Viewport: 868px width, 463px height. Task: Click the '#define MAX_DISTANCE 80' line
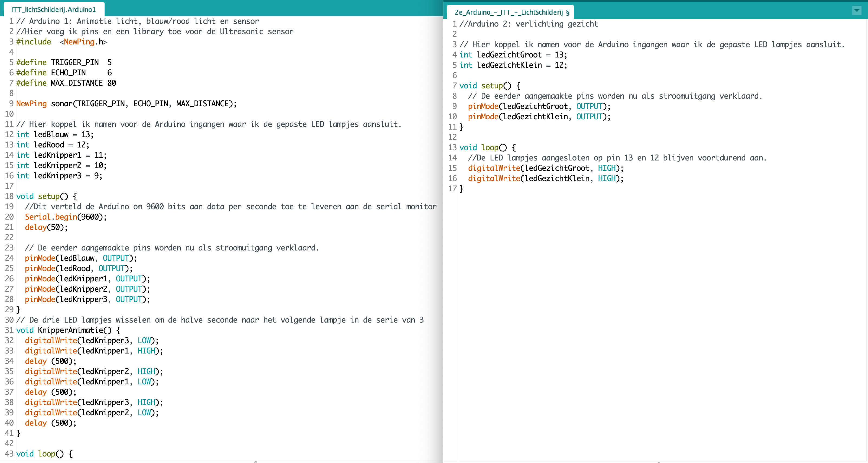(66, 83)
